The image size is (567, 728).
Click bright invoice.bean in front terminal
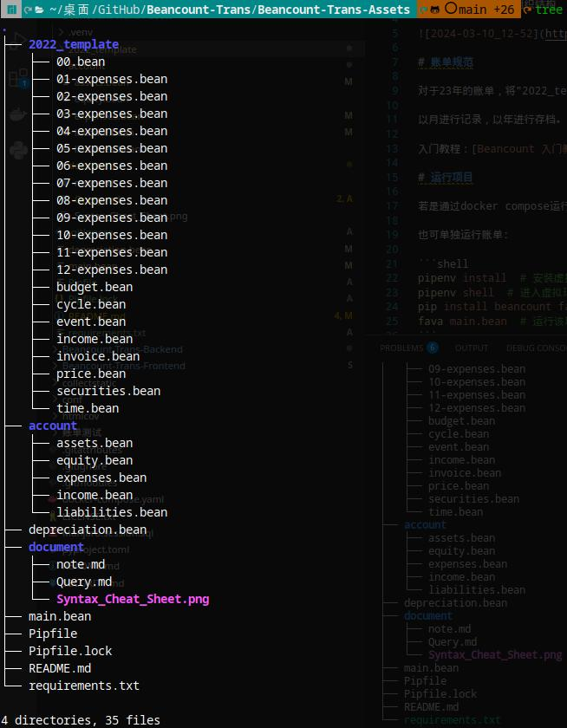click(98, 356)
